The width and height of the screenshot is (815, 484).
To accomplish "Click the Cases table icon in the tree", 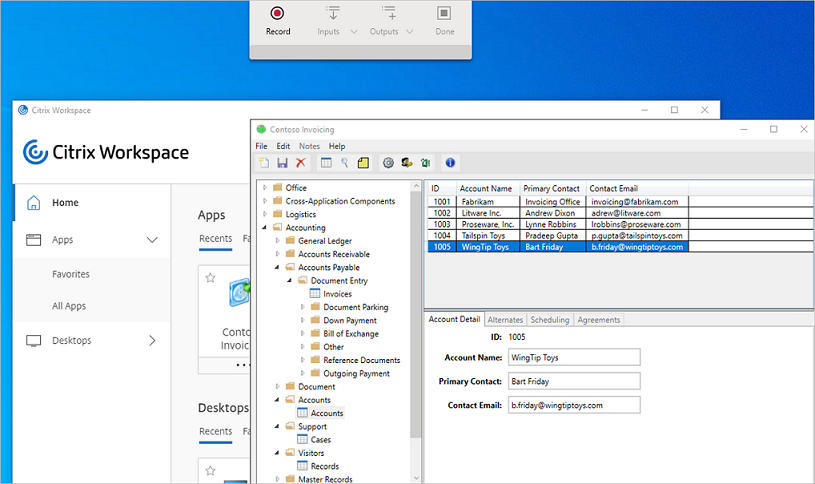I will coord(302,439).
